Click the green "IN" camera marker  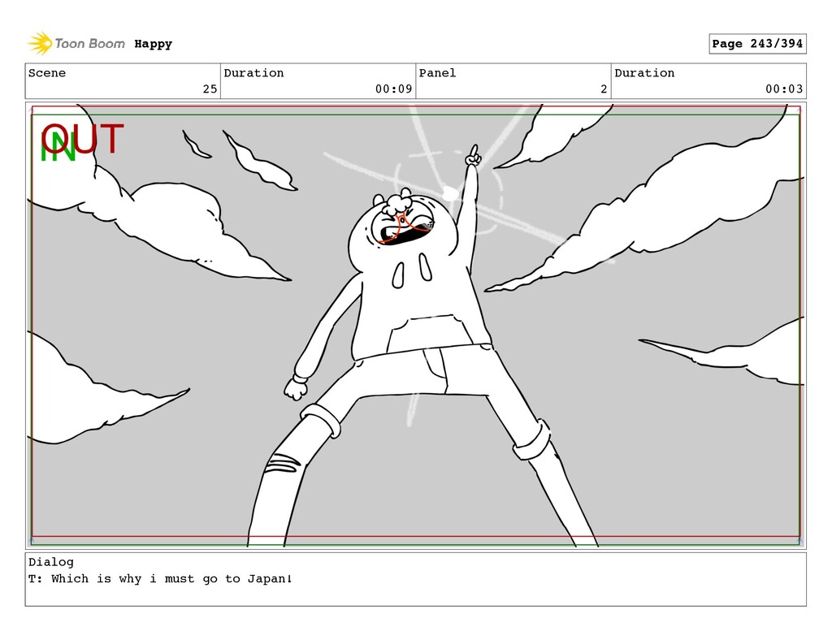58,148
